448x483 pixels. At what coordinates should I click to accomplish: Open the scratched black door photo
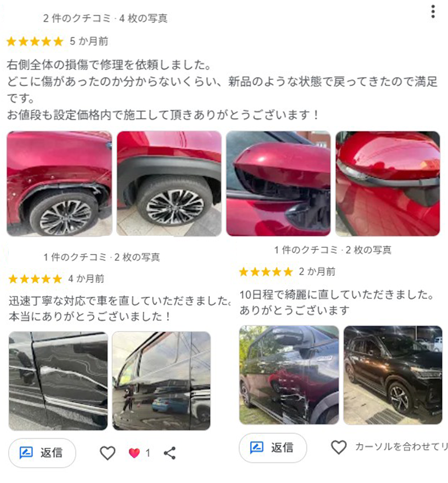pos(58,381)
